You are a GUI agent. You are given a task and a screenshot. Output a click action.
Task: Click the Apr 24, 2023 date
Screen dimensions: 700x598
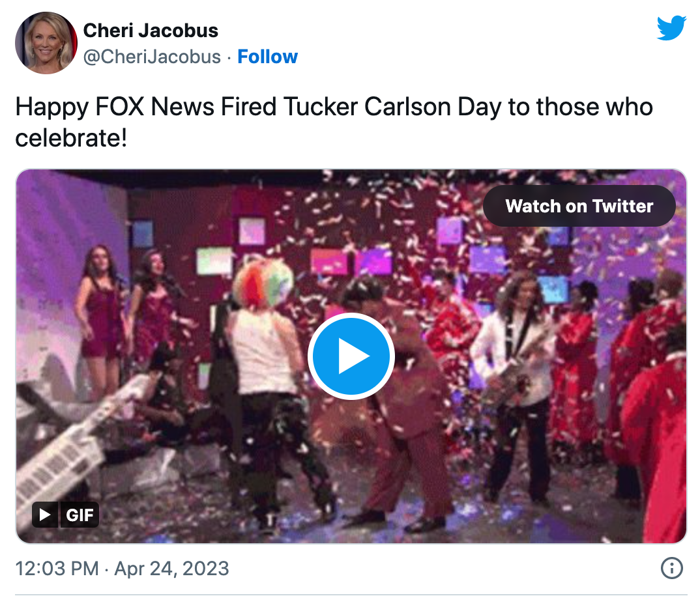tap(172, 569)
